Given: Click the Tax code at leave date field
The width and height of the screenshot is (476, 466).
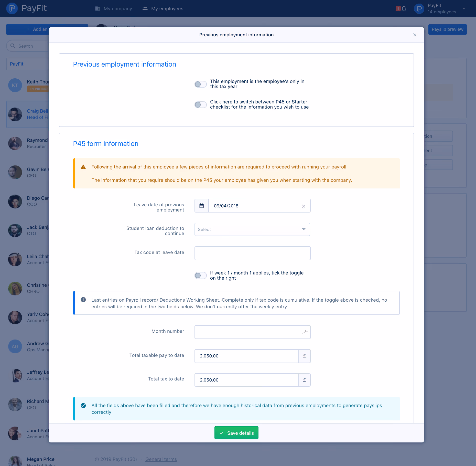Looking at the screenshot, I should (253, 253).
